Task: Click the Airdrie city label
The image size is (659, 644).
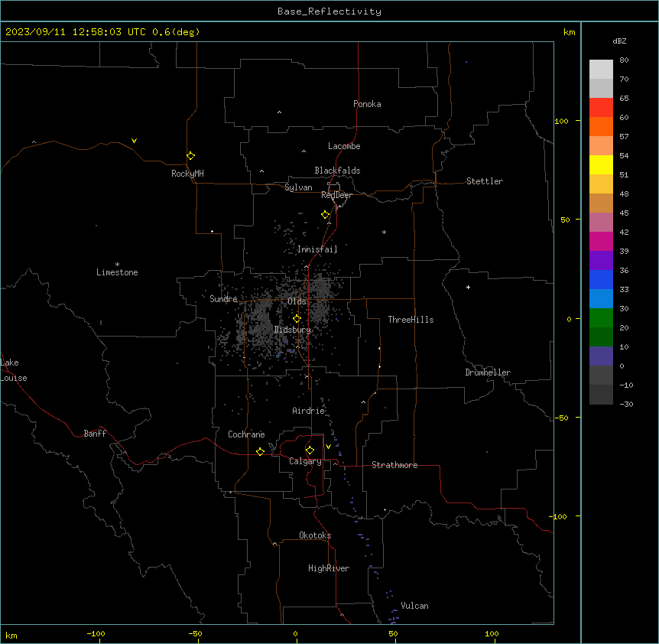Action: point(308,411)
